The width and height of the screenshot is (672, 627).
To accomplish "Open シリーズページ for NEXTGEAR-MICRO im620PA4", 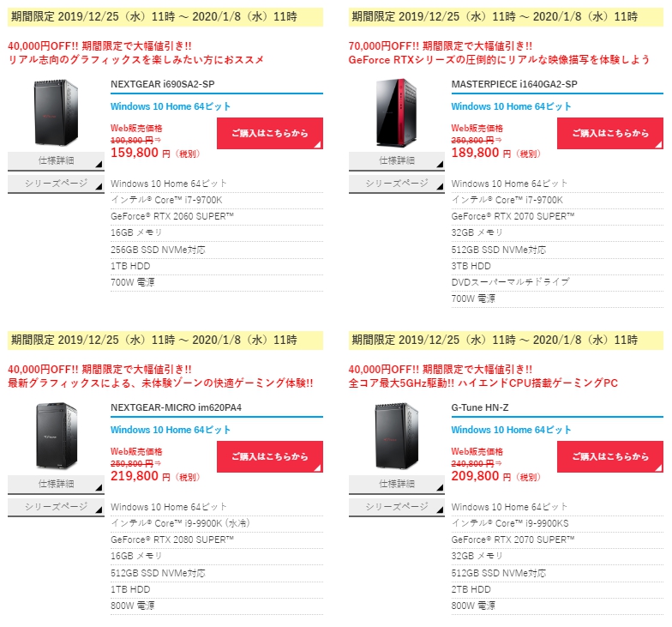I will pos(56,508).
